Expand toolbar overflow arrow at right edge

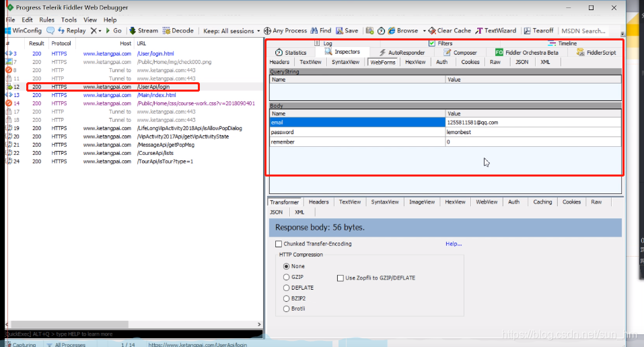pos(622,33)
